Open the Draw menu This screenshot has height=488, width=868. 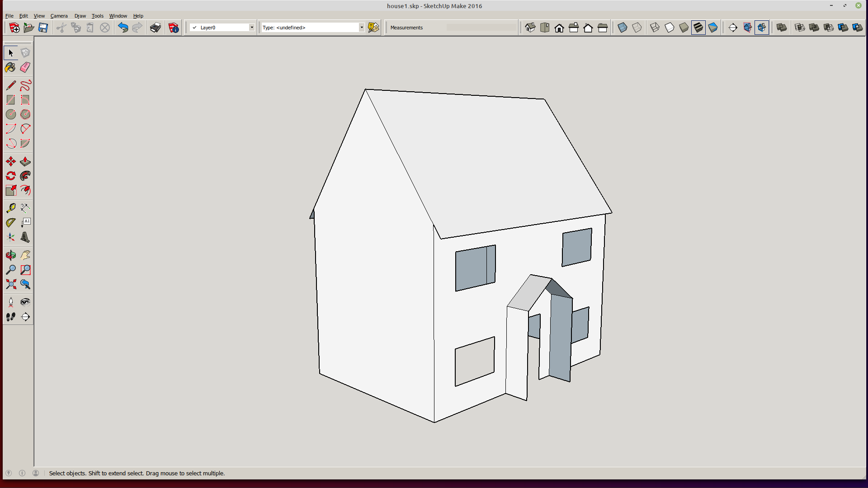click(x=80, y=16)
